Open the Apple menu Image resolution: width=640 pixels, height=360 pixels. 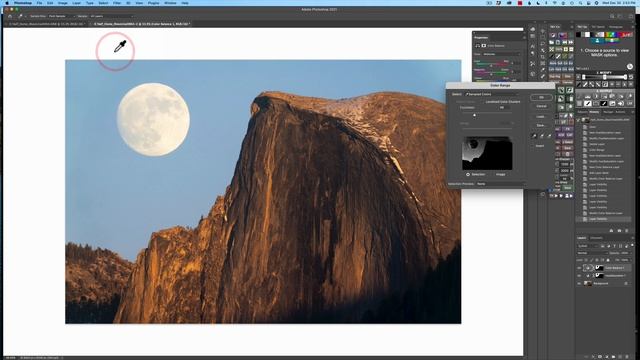click(7, 3)
